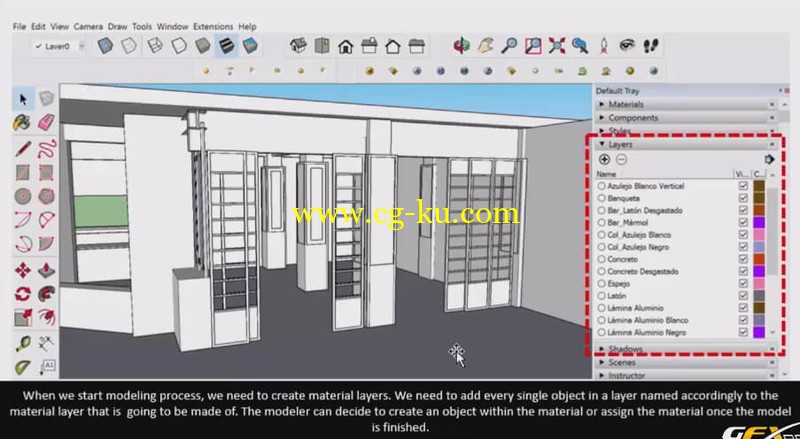Hide the Concreto Desgastado layer

(x=743, y=272)
